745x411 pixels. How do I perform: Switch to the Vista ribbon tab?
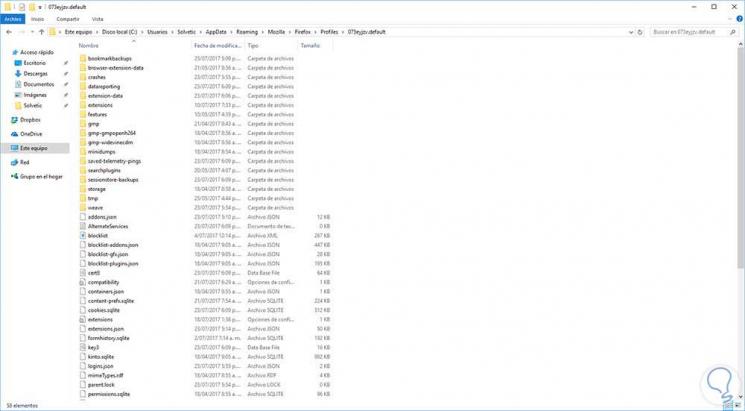click(97, 19)
